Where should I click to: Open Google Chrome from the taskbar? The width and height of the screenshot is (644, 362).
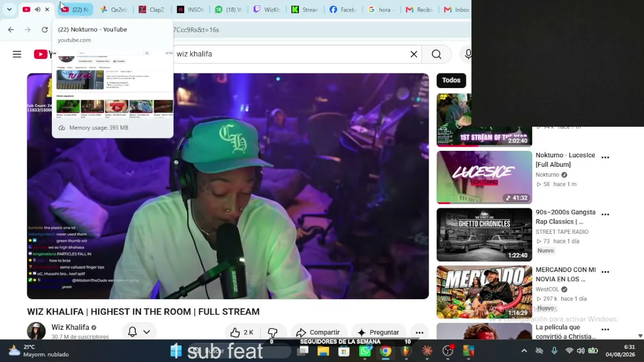[386, 351]
